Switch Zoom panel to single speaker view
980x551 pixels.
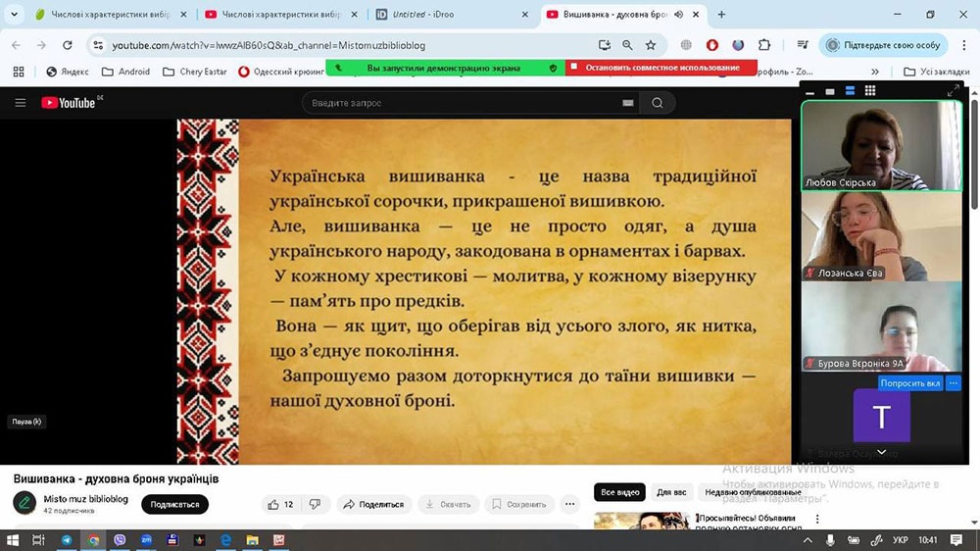pos(830,91)
